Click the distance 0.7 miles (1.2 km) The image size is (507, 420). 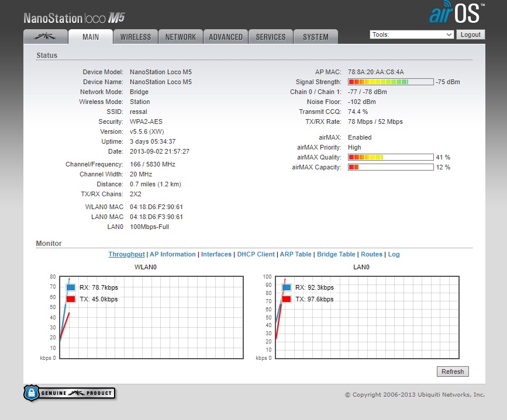[x=156, y=184]
